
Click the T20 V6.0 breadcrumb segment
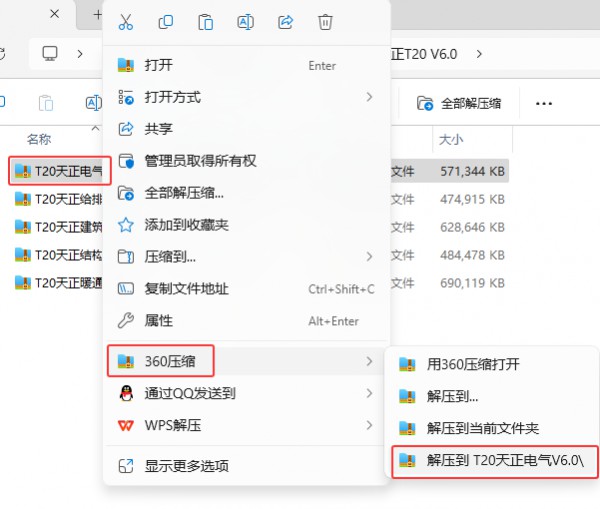(x=424, y=54)
